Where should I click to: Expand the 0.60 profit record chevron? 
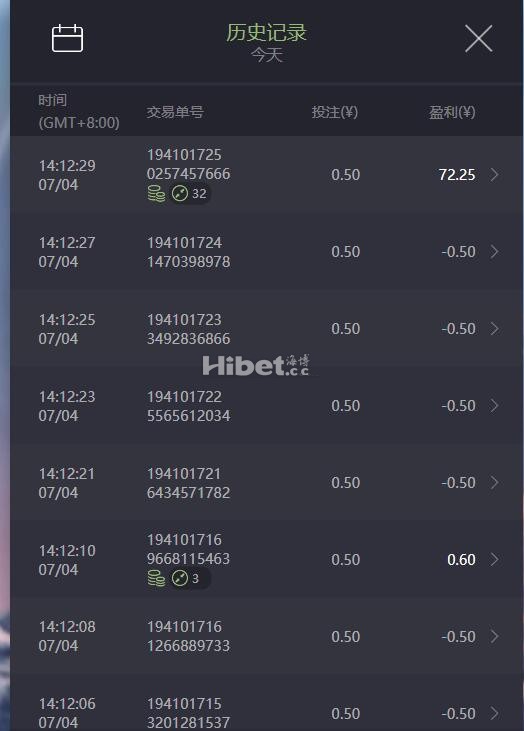tap(494, 559)
